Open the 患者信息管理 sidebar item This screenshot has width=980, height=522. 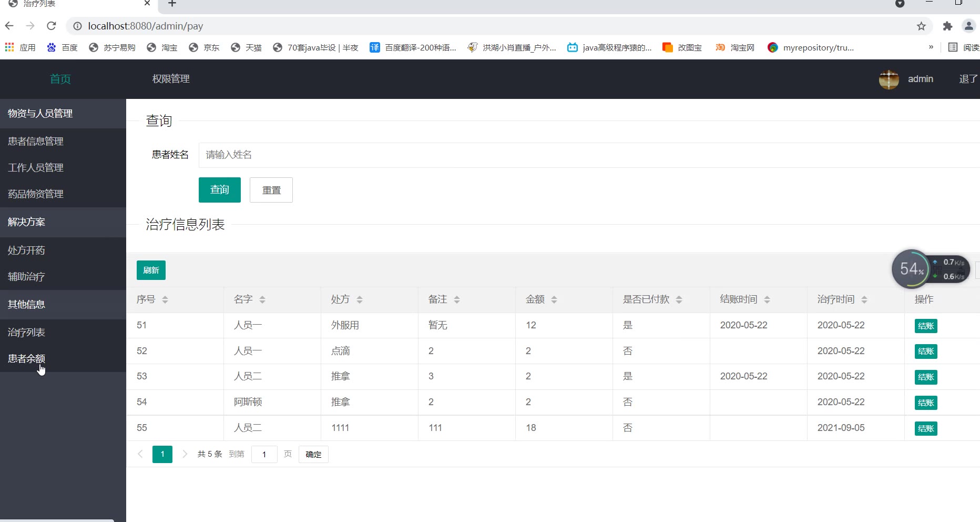coord(63,141)
